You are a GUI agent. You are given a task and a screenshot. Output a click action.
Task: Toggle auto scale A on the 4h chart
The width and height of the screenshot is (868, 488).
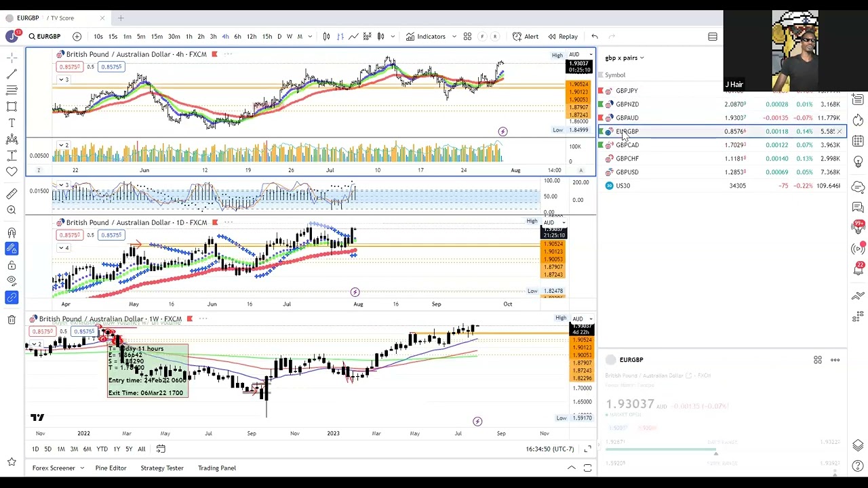coord(581,170)
